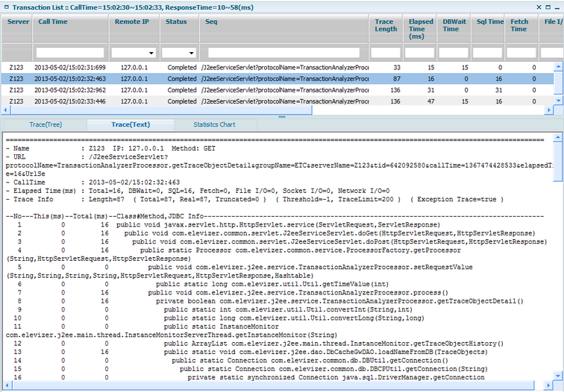Sort by the Call Time column header
This screenshot has height=392, width=564.
(x=70, y=29)
